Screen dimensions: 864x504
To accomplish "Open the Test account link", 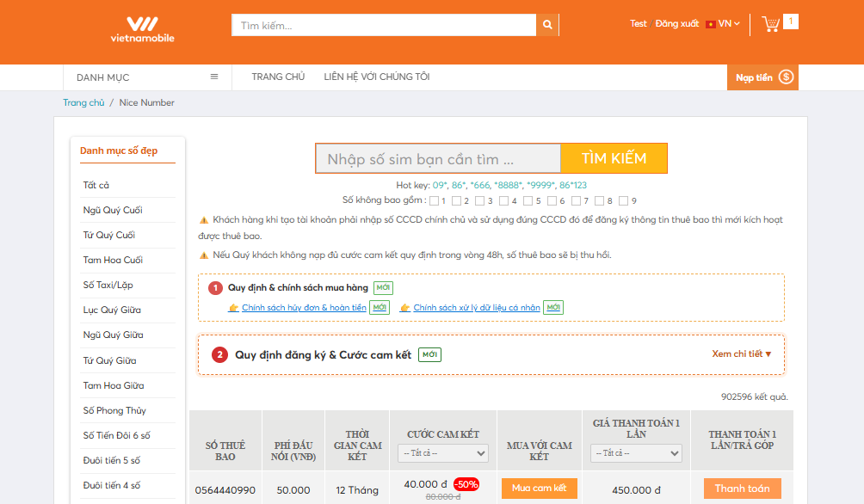I will pyautogui.click(x=638, y=24).
